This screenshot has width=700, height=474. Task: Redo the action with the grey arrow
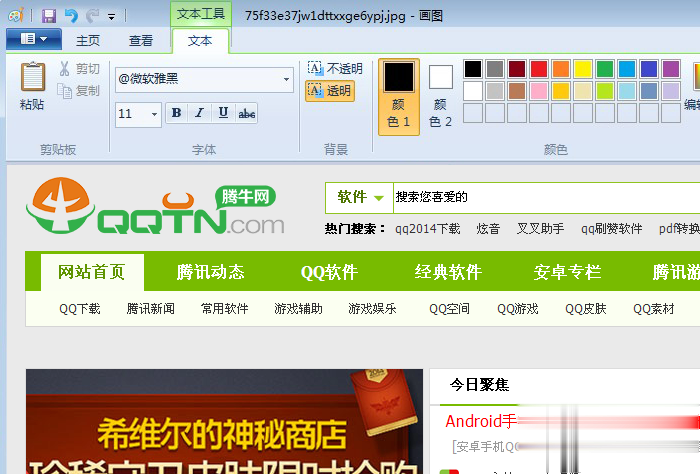(x=92, y=16)
